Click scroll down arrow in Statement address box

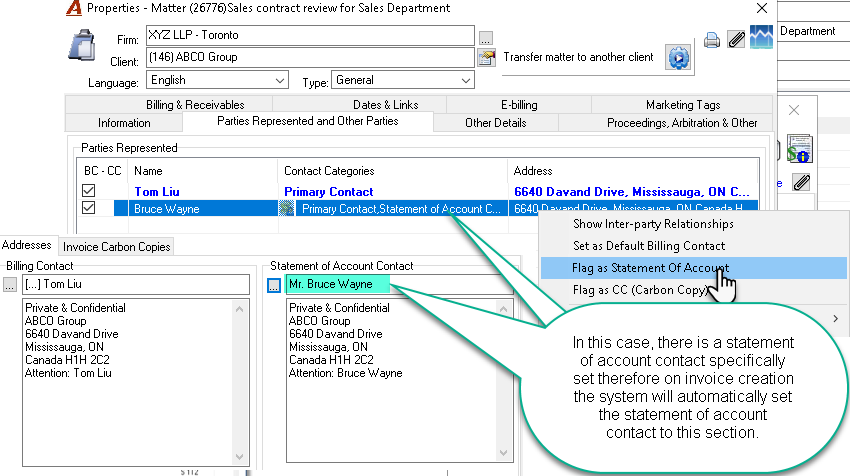[x=504, y=453]
